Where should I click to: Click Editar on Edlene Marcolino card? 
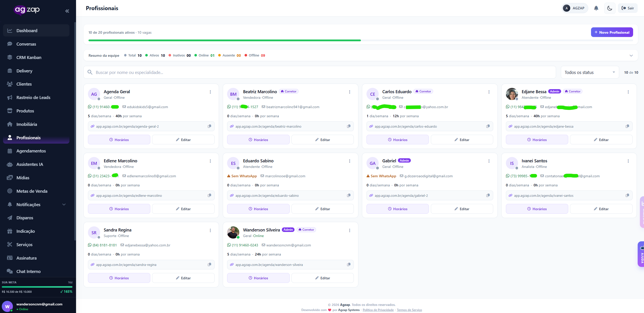pyautogui.click(x=183, y=209)
